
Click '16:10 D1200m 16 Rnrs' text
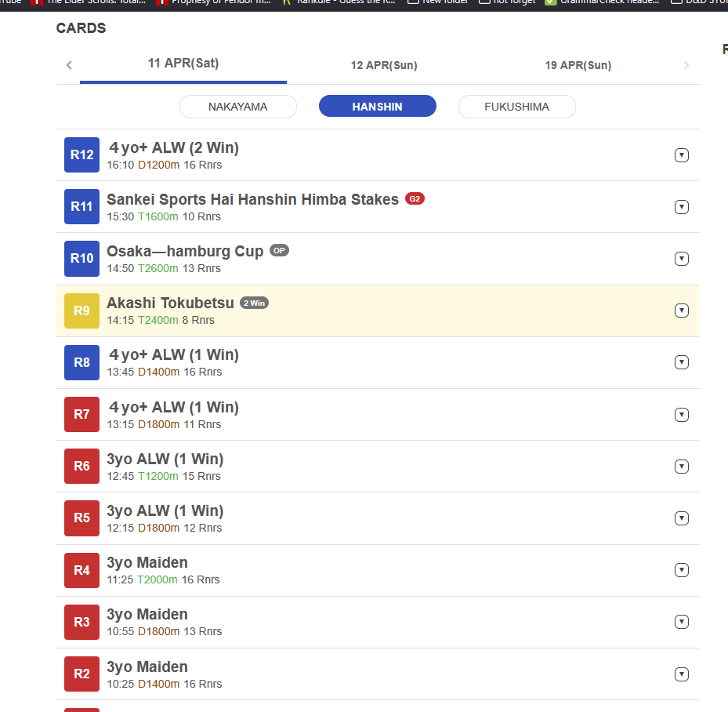point(165,165)
